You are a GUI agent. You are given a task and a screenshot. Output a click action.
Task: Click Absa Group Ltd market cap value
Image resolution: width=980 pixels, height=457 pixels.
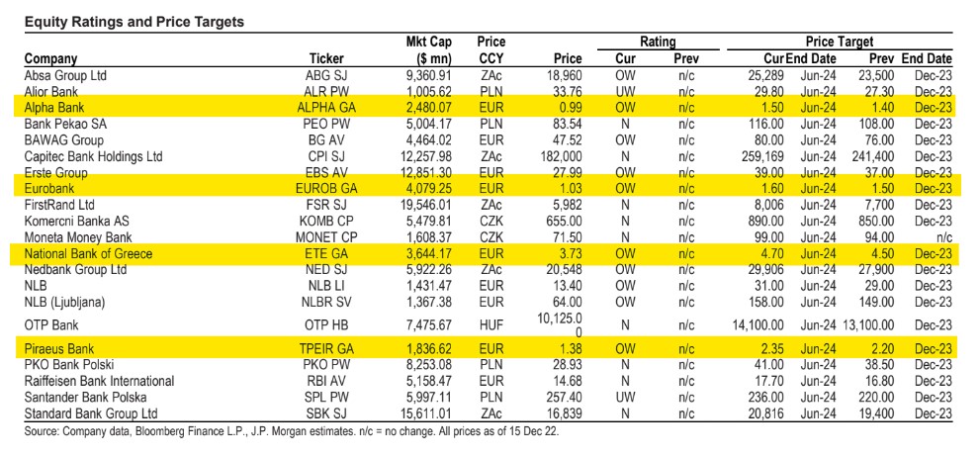coord(429,75)
